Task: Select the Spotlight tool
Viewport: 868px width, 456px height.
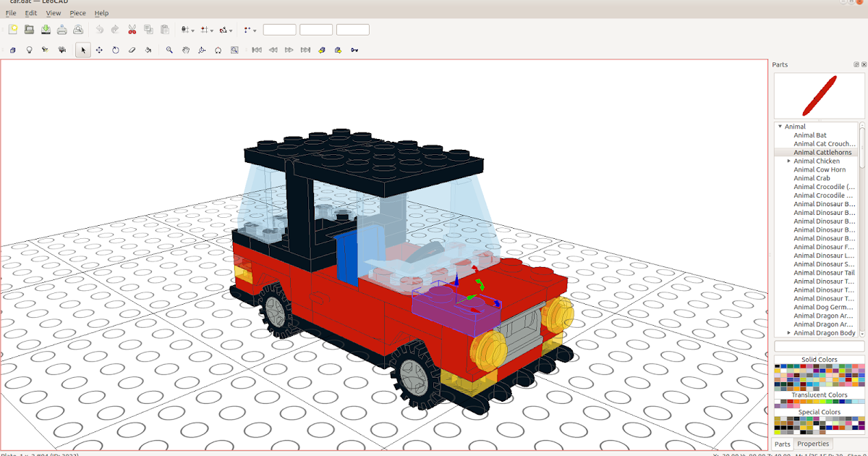Action: coord(46,50)
